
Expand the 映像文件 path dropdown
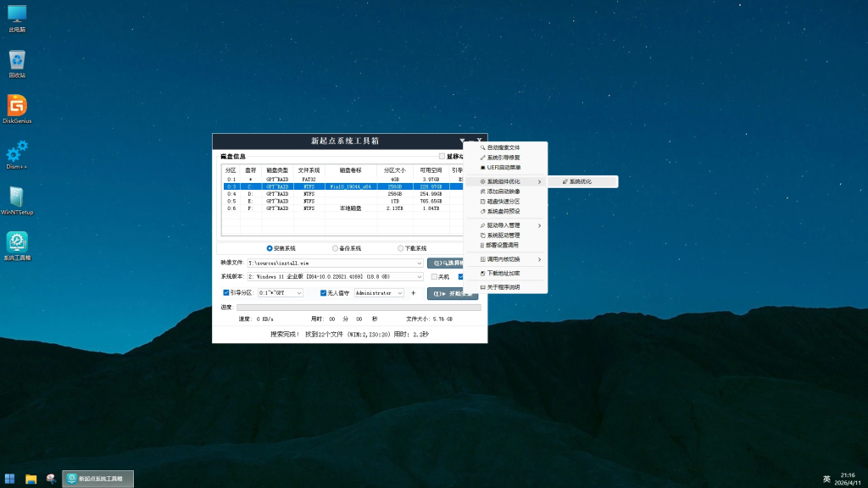[420, 263]
